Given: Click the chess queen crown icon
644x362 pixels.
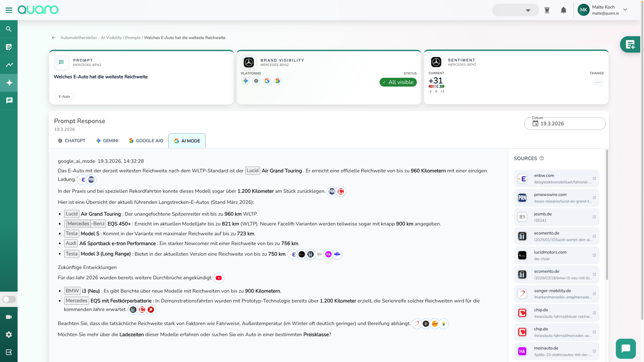Looking at the screenshot, I should [547, 10].
